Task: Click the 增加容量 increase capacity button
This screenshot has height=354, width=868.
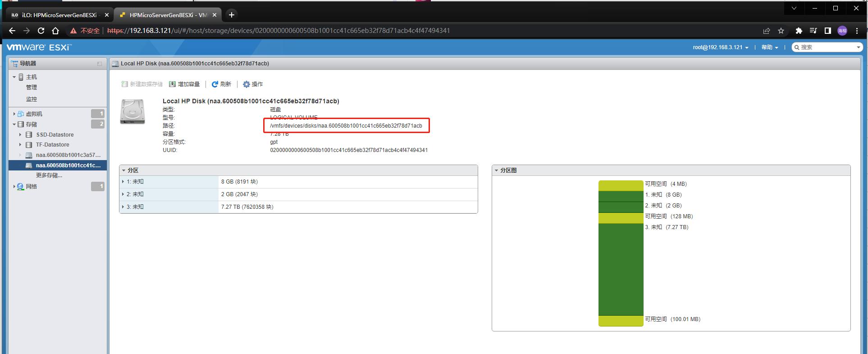Action: 184,84
